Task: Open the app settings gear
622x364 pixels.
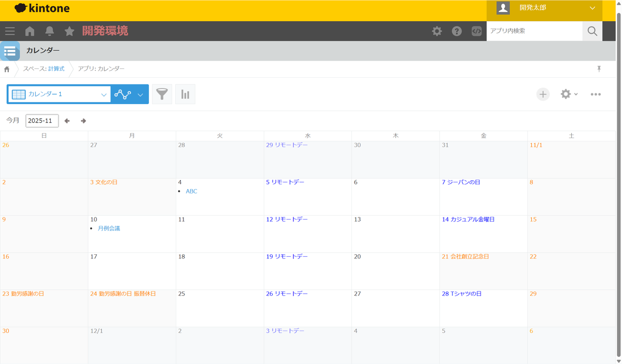Action: point(566,94)
